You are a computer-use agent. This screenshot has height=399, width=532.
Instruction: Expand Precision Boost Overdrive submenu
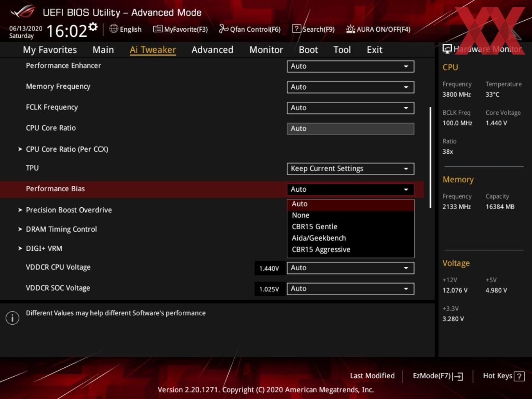65,210
